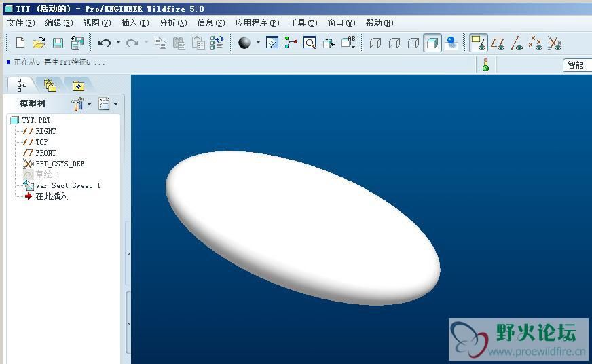Switch to Wireframe display
This screenshot has height=364, width=592.
click(375, 43)
